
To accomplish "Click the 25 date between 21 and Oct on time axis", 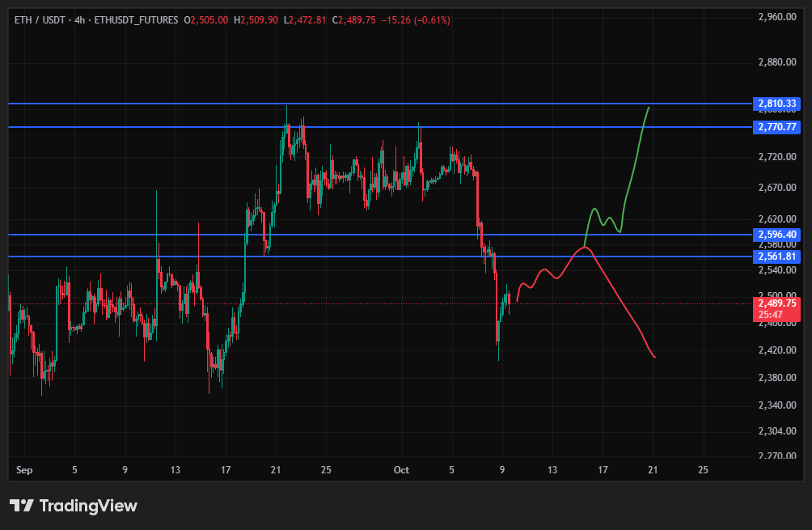I will (x=326, y=470).
